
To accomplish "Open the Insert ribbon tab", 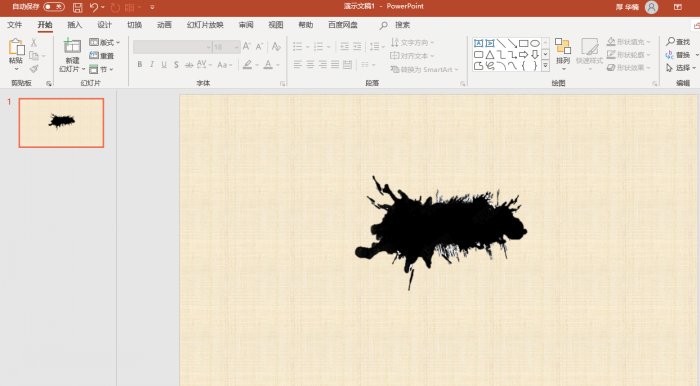I will 75,25.
